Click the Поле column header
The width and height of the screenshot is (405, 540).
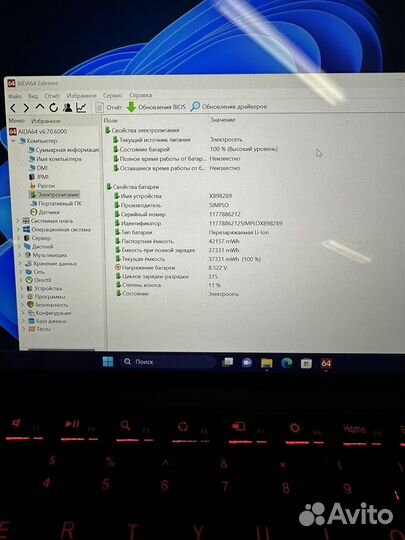point(111,120)
